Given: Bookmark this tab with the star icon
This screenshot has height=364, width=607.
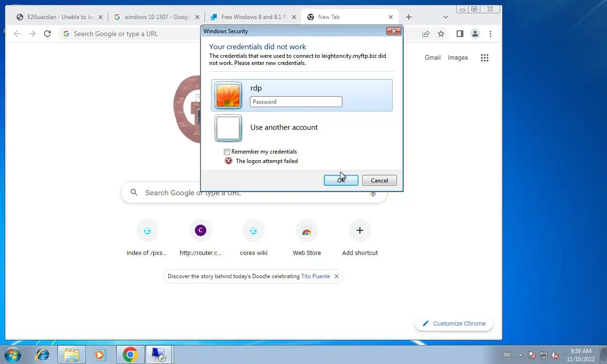Looking at the screenshot, I should [x=441, y=34].
